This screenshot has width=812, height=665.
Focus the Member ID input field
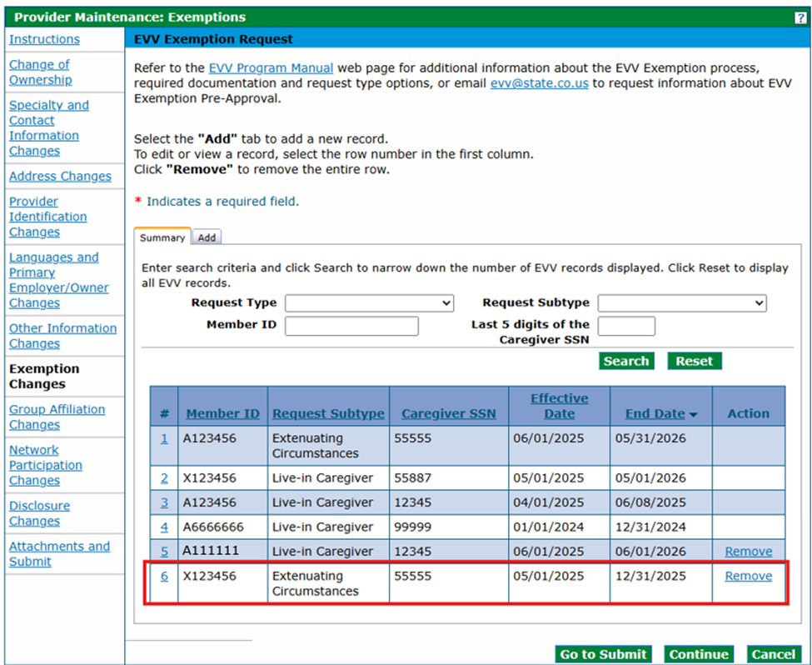351,326
